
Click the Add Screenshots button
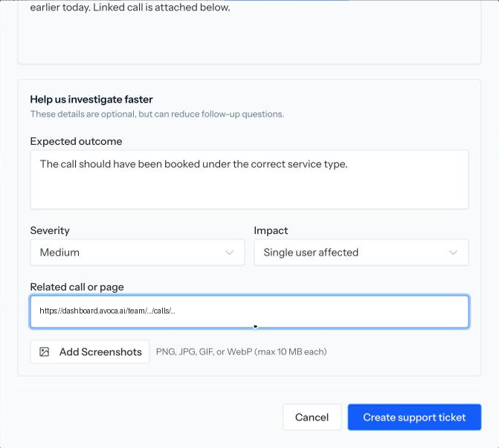(x=90, y=351)
